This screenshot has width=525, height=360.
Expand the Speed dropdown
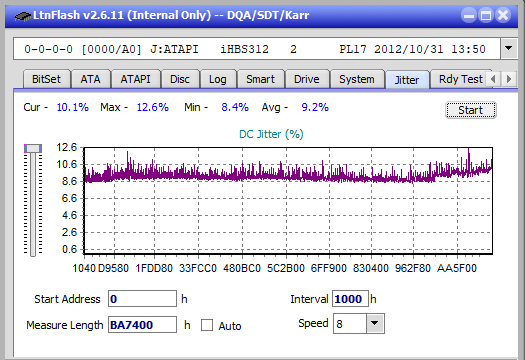pos(375,323)
